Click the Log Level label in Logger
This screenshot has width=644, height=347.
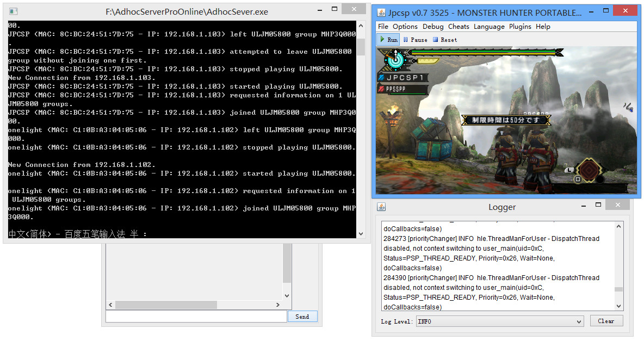click(397, 321)
